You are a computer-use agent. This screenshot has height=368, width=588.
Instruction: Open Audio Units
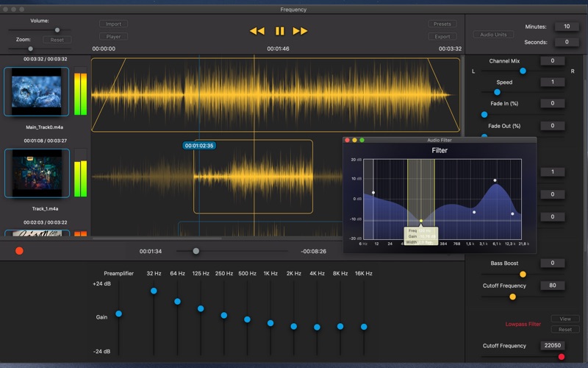[493, 35]
